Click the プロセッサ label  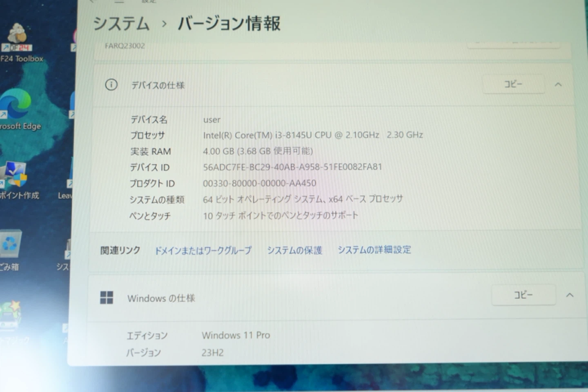point(147,135)
